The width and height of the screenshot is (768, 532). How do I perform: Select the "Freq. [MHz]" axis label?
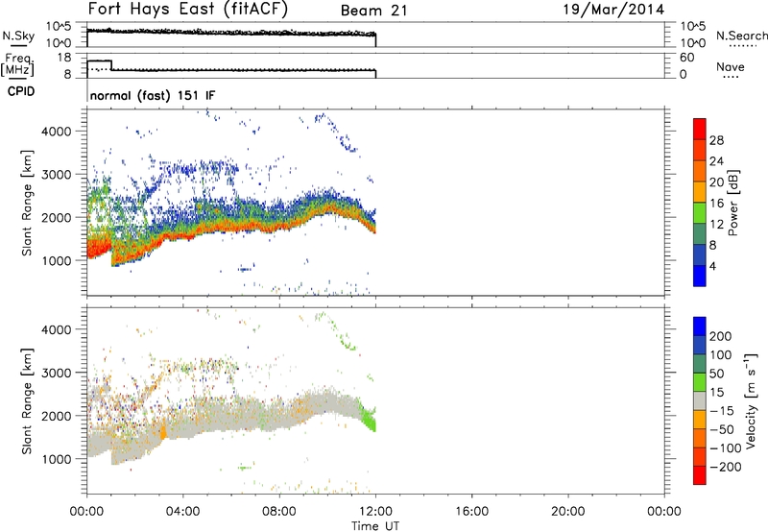point(17,65)
